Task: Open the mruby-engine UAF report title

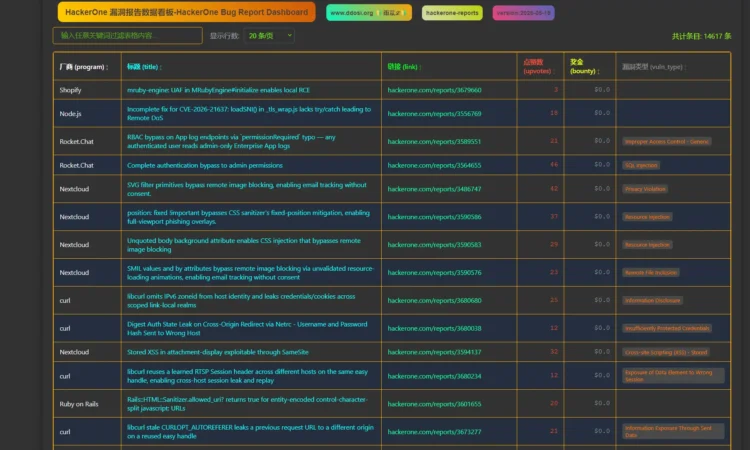Action: coord(218,90)
